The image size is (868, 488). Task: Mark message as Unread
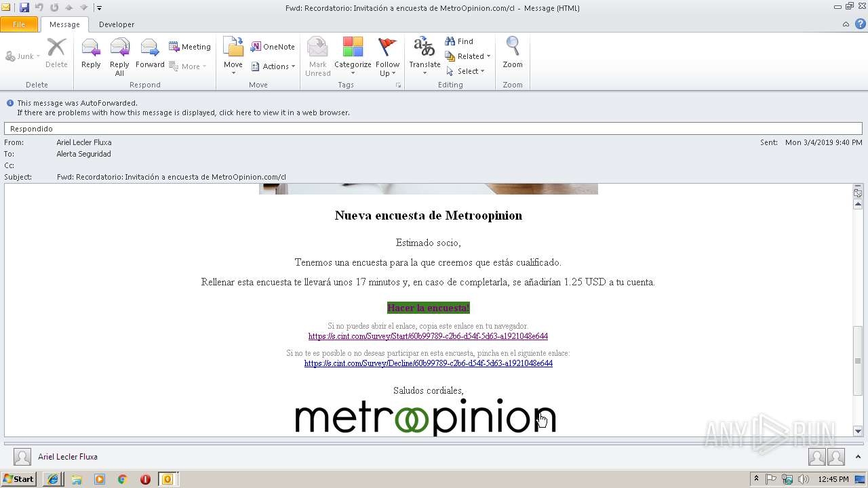coord(317,56)
